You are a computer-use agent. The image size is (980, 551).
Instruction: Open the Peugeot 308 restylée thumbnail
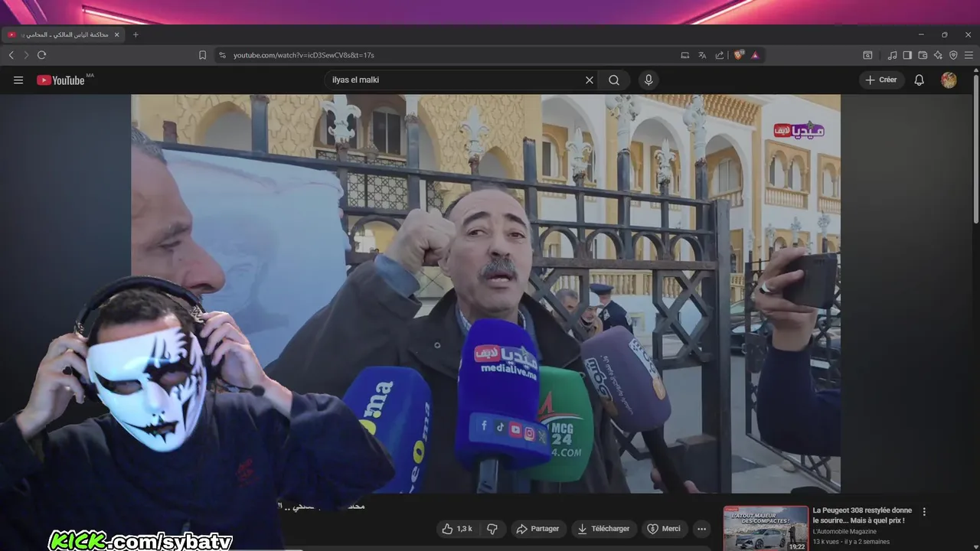pos(766,528)
